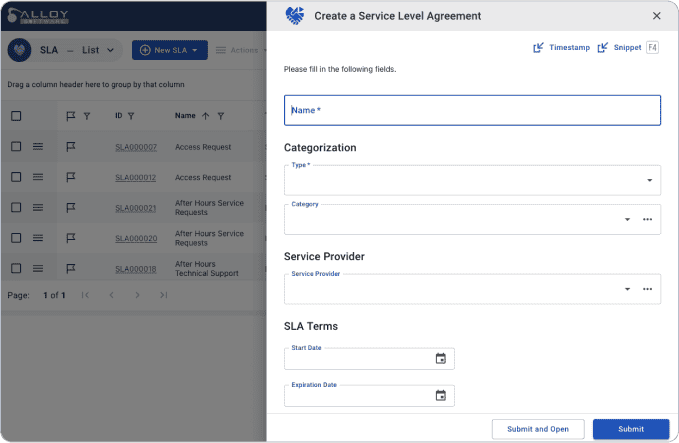Click the SLA module heart icon
Screen dimensions: 679x443
[19, 50]
